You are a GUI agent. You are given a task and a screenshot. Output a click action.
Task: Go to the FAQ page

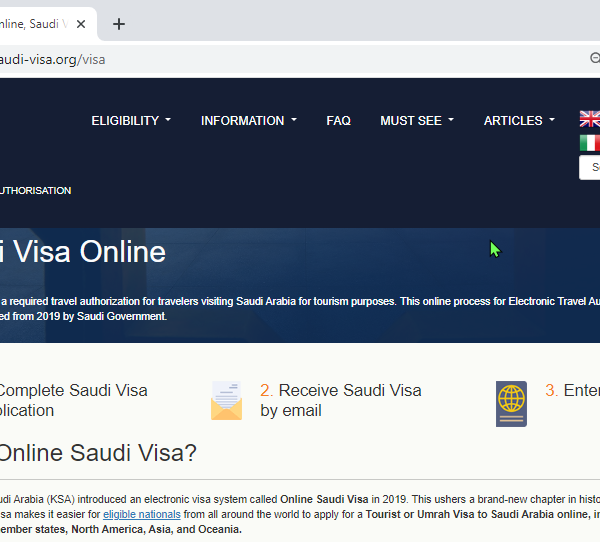338,120
